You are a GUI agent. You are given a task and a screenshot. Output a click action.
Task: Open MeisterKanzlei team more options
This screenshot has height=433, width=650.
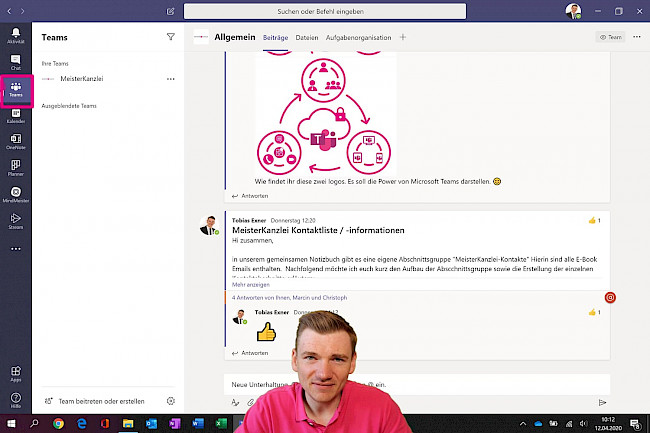click(171, 78)
